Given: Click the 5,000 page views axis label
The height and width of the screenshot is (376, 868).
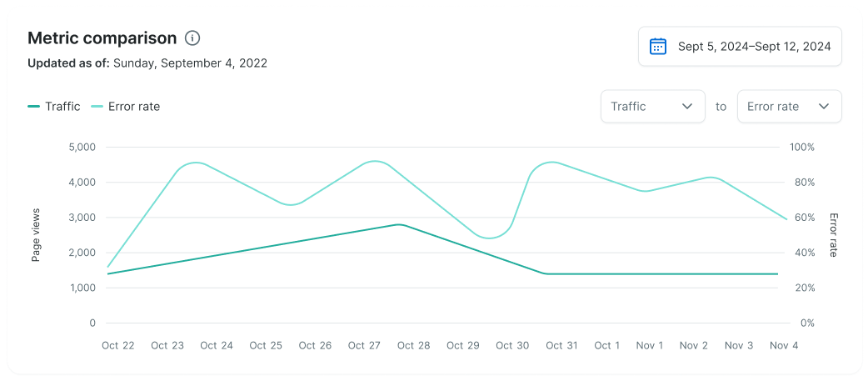Looking at the screenshot, I should click(80, 148).
